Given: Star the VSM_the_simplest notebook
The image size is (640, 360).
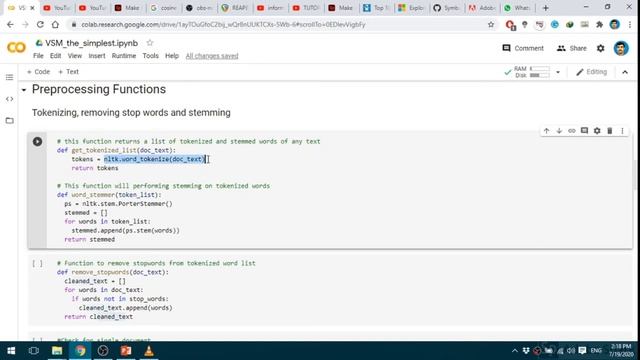Looking at the screenshot, I should [150, 43].
